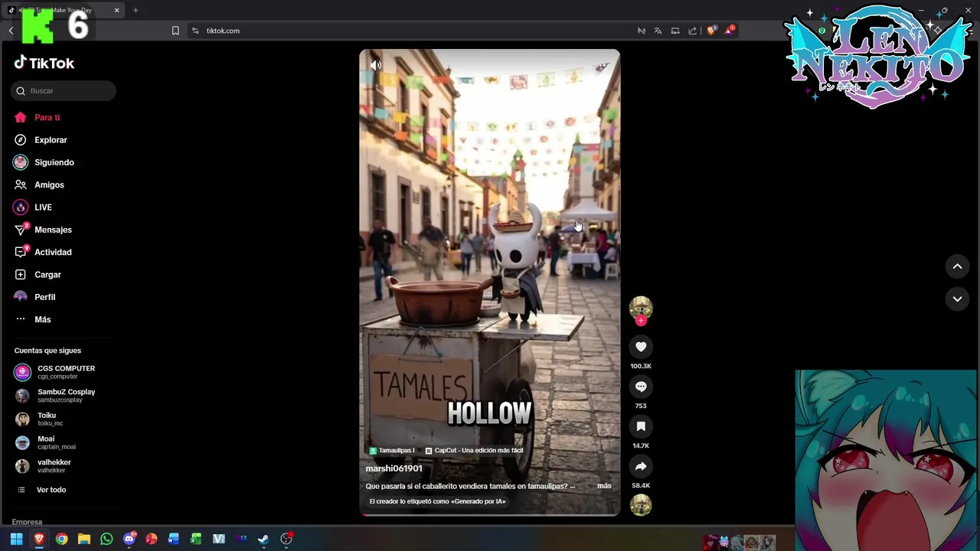Go to the Siguiendo feed
Screen dimensions: 980x551
tap(44, 162)
